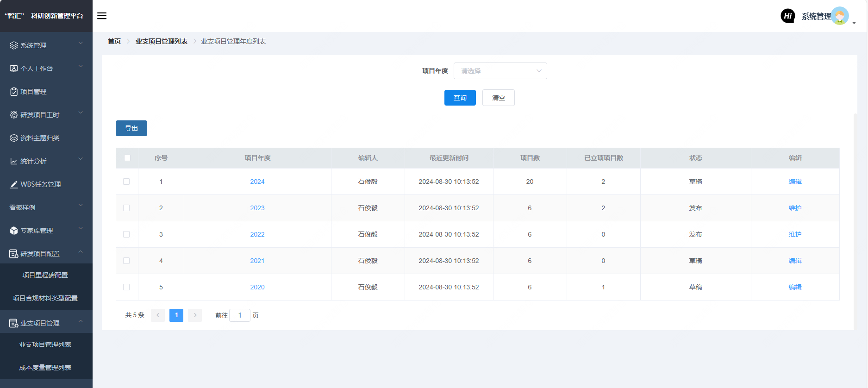This screenshot has height=388, width=868.
Task: Click the project management clipboard icon
Action: (x=14, y=92)
